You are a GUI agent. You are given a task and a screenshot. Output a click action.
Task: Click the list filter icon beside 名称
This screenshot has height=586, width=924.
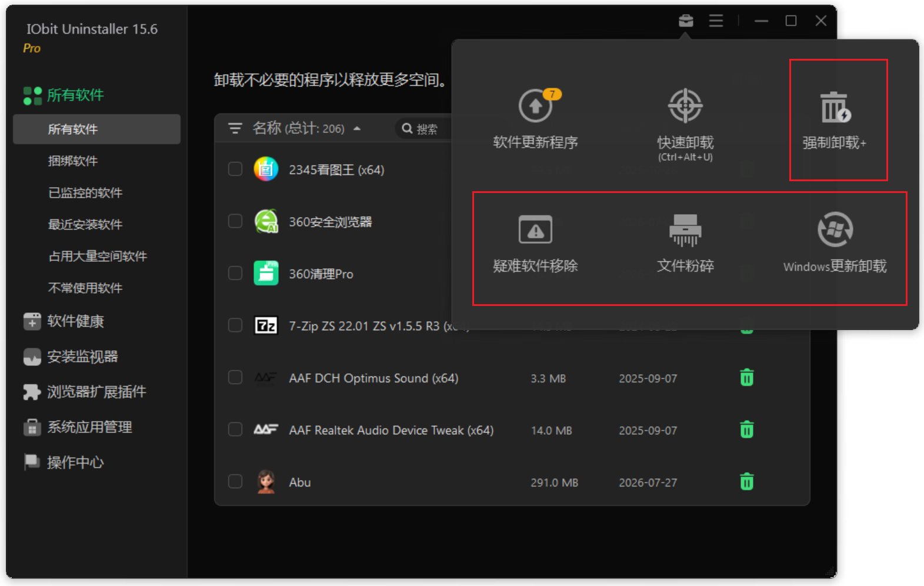pos(235,128)
